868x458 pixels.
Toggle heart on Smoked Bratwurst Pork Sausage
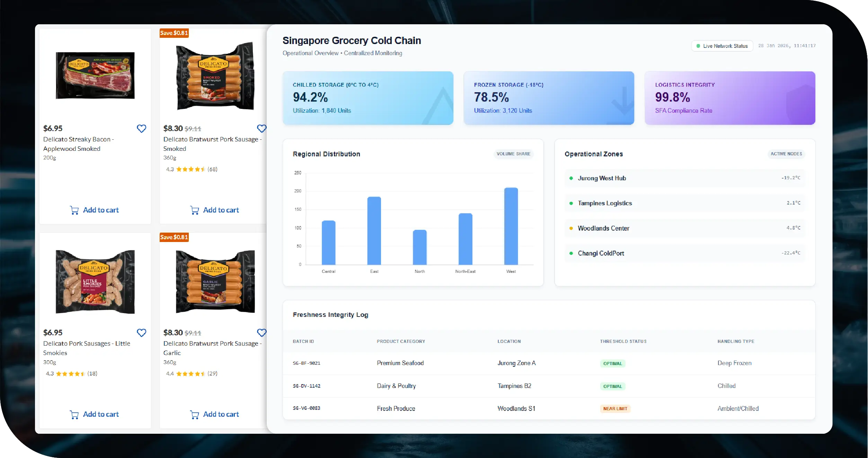pyautogui.click(x=262, y=129)
